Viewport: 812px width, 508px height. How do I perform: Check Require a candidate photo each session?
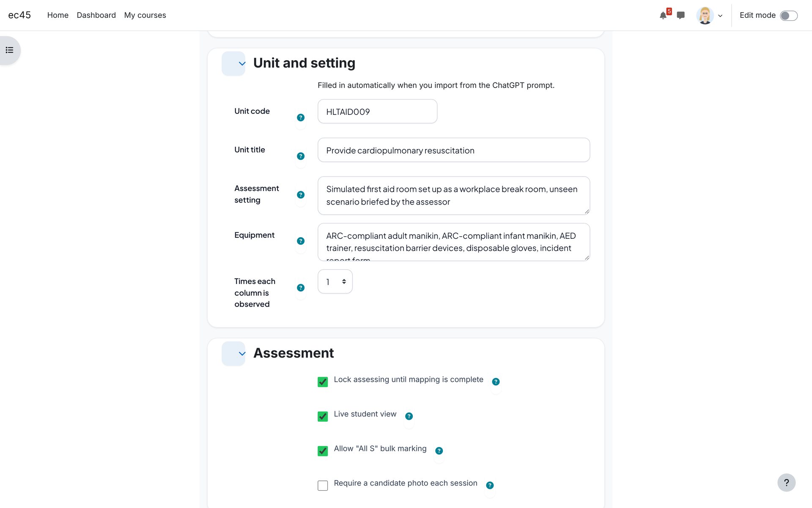click(323, 486)
